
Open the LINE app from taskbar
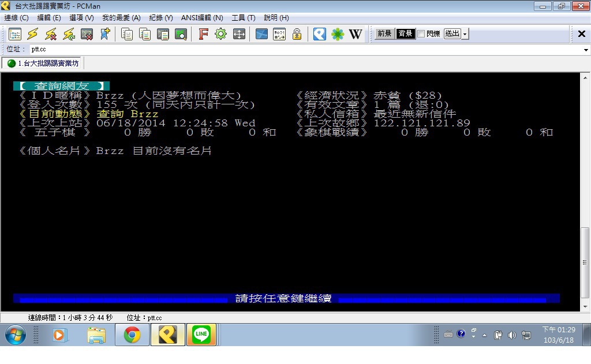pos(201,335)
